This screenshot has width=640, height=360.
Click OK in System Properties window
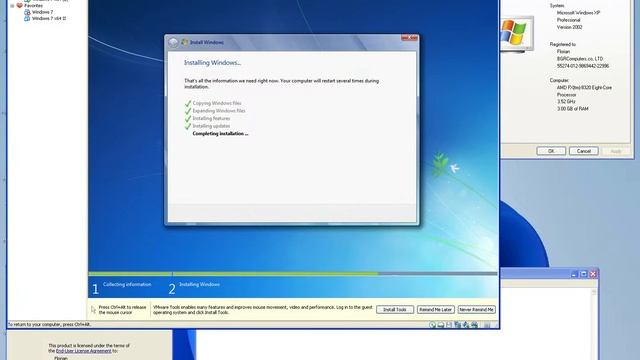[551, 151]
